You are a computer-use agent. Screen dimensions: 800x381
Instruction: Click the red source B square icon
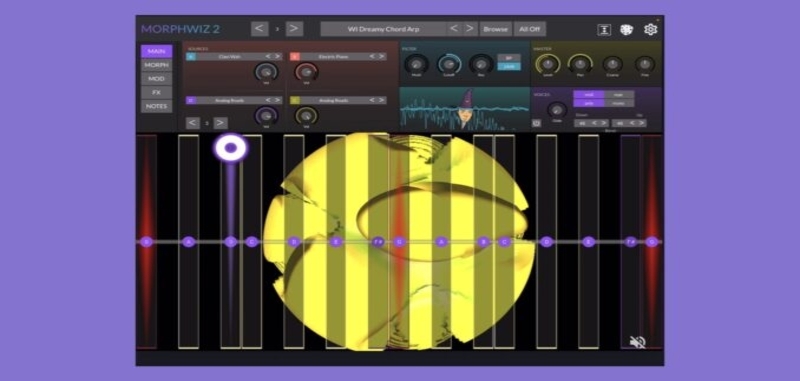[294, 57]
